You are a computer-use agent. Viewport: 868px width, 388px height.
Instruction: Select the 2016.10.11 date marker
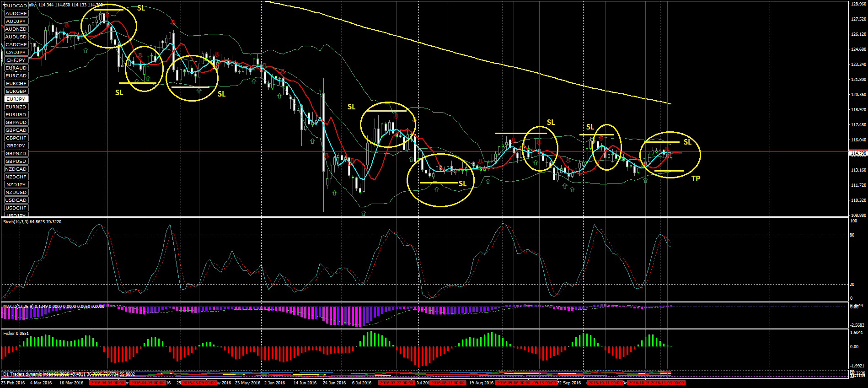(x=605, y=383)
